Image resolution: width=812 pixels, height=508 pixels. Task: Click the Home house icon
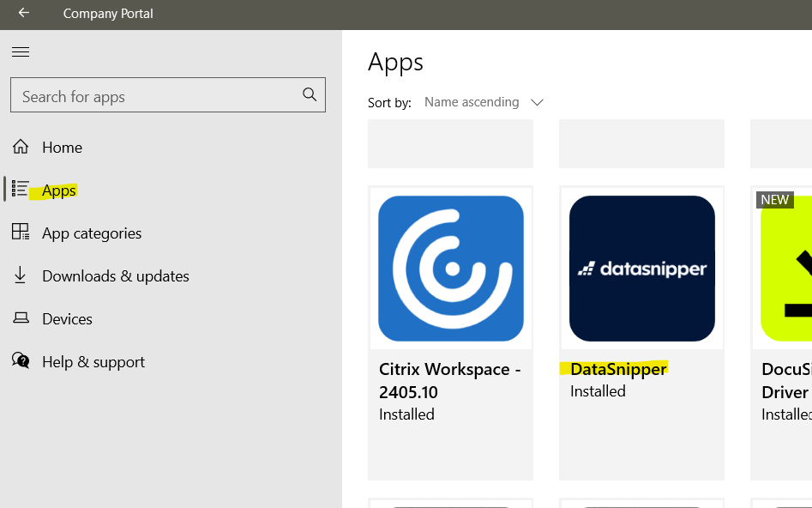click(x=21, y=147)
